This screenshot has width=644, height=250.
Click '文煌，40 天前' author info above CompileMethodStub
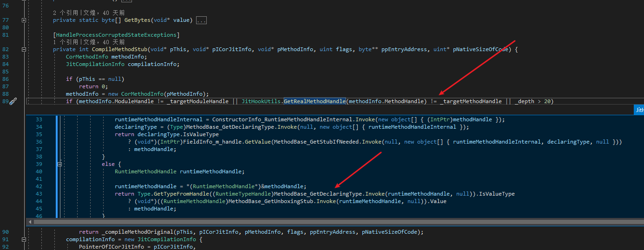pyautogui.click(x=104, y=42)
